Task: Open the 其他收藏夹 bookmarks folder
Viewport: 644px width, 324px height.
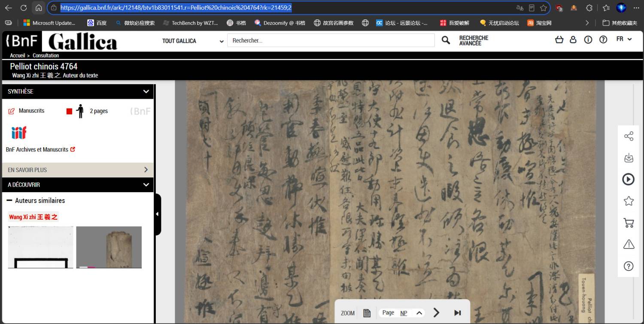Action: (x=620, y=23)
